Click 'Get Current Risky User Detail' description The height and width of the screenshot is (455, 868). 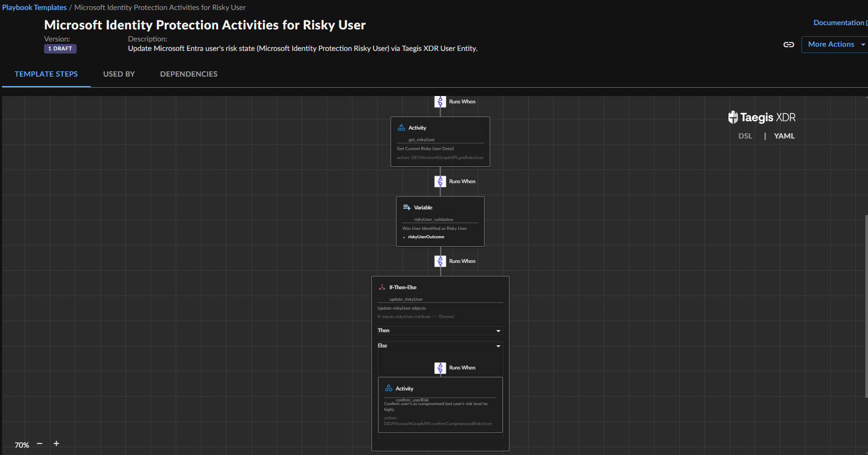coord(425,149)
